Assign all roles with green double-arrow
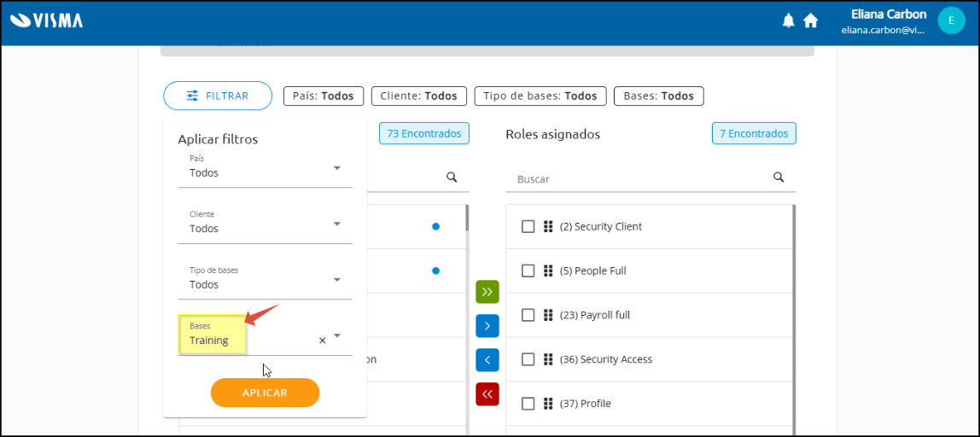This screenshot has height=437, width=980. coord(487,292)
